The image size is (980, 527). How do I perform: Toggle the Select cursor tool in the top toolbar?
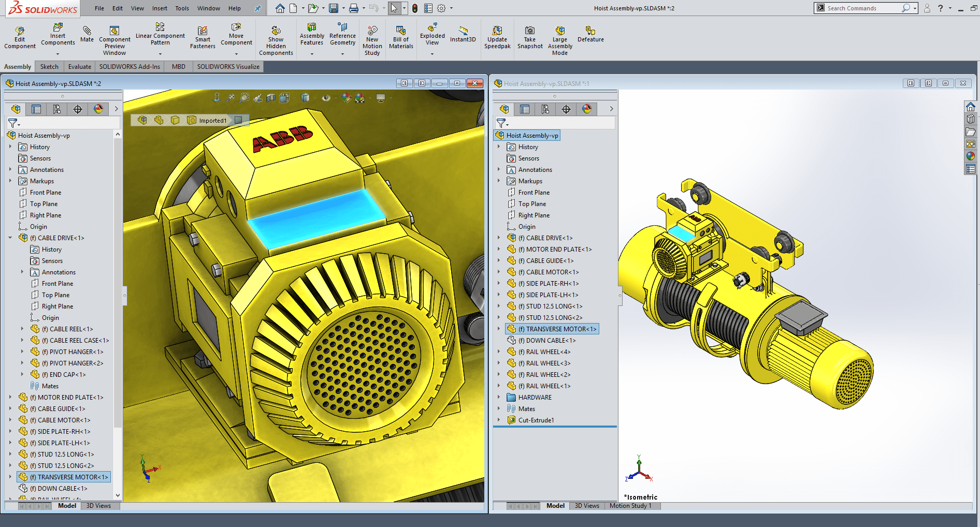click(394, 8)
